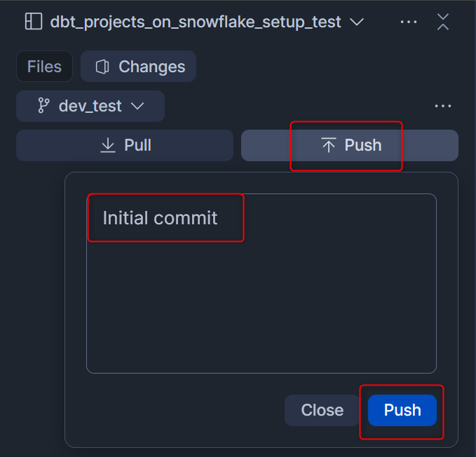This screenshot has width=476, height=457.
Task: Click the download arrow icon on Pull
Action: point(108,145)
